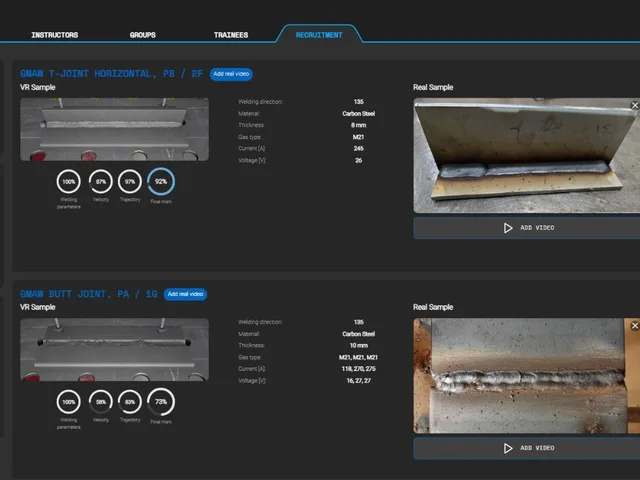Remove the T-Joint real sample photo

(635, 105)
